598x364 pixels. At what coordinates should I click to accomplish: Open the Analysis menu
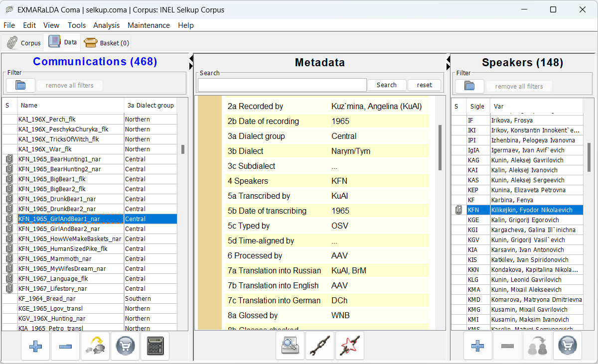tap(107, 25)
